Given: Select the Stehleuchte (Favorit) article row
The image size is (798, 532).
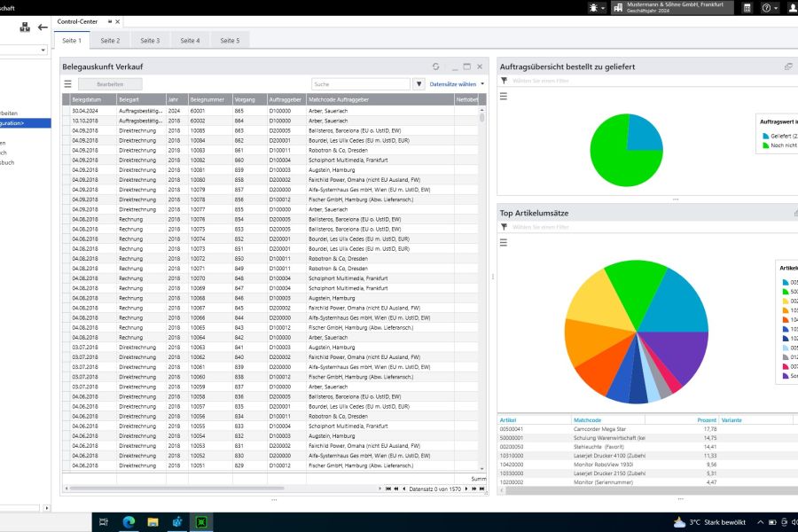Looking at the screenshot, I should tap(647, 447).
